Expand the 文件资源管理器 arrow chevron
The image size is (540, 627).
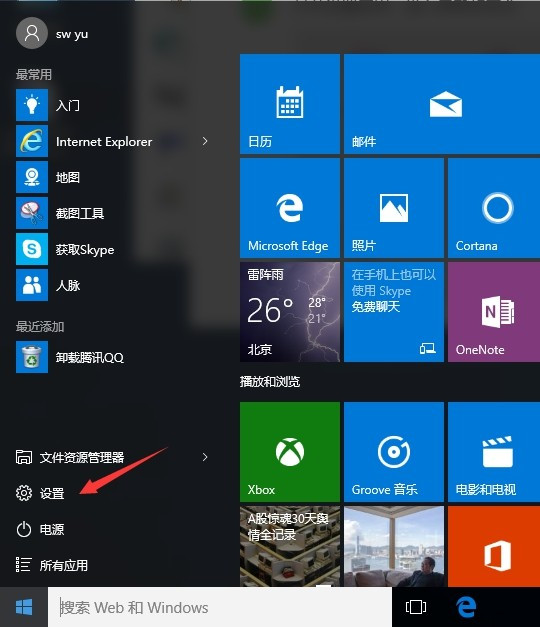pyautogui.click(x=205, y=457)
